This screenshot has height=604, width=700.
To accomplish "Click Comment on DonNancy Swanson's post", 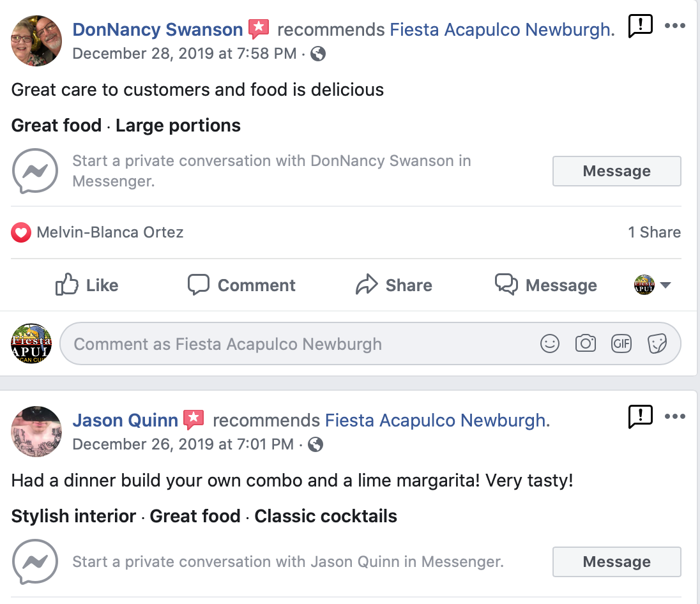I will point(241,285).
